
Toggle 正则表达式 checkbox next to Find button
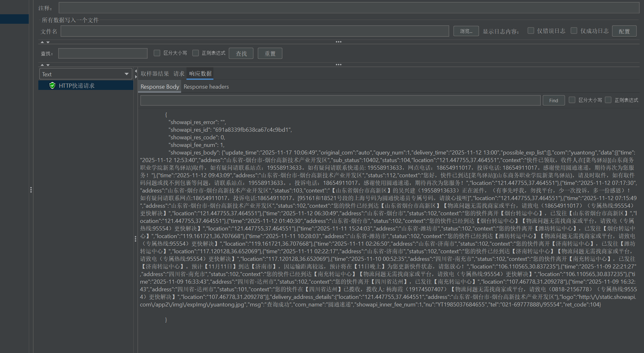click(608, 100)
